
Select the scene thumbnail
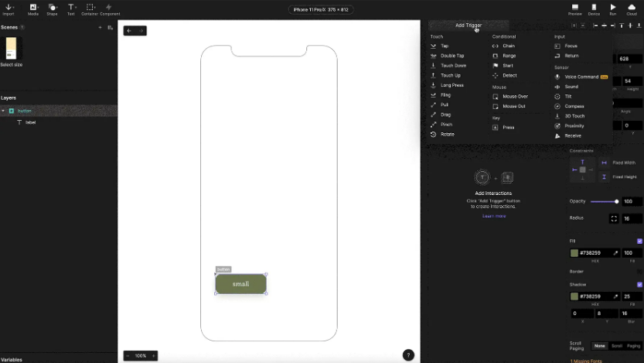11,48
